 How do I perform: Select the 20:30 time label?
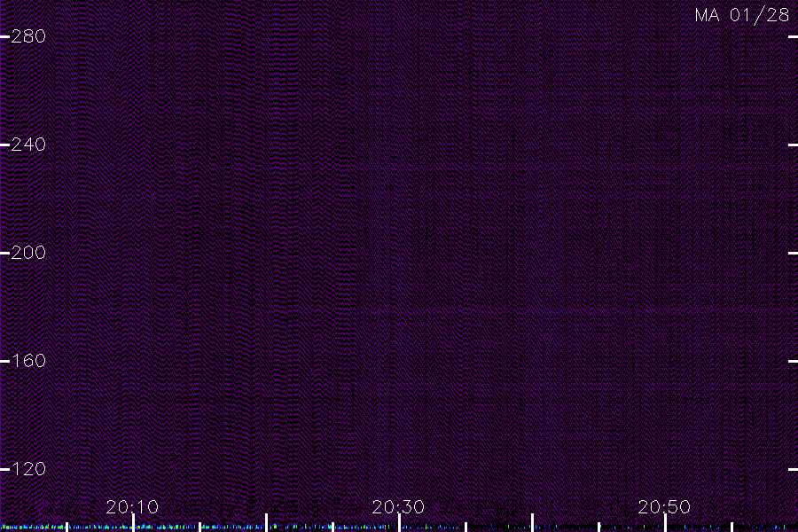(398, 507)
